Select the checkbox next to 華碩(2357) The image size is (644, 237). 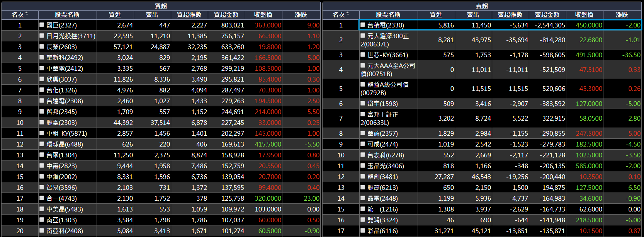click(363, 133)
